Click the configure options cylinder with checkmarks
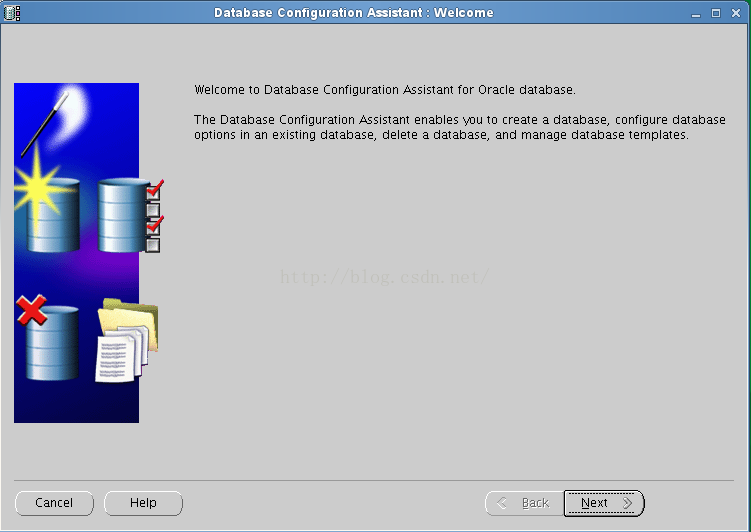Screen dimensions: 751x532 [x=130, y=215]
